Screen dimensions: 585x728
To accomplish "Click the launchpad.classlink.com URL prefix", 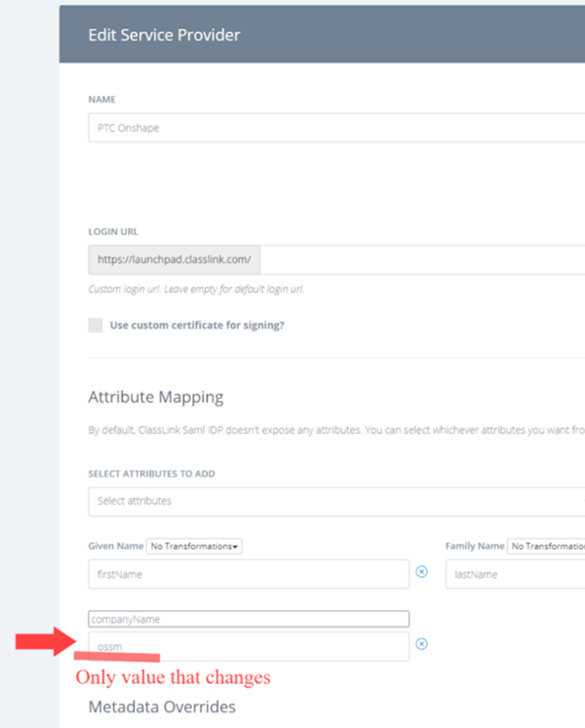I will (174, 261).
